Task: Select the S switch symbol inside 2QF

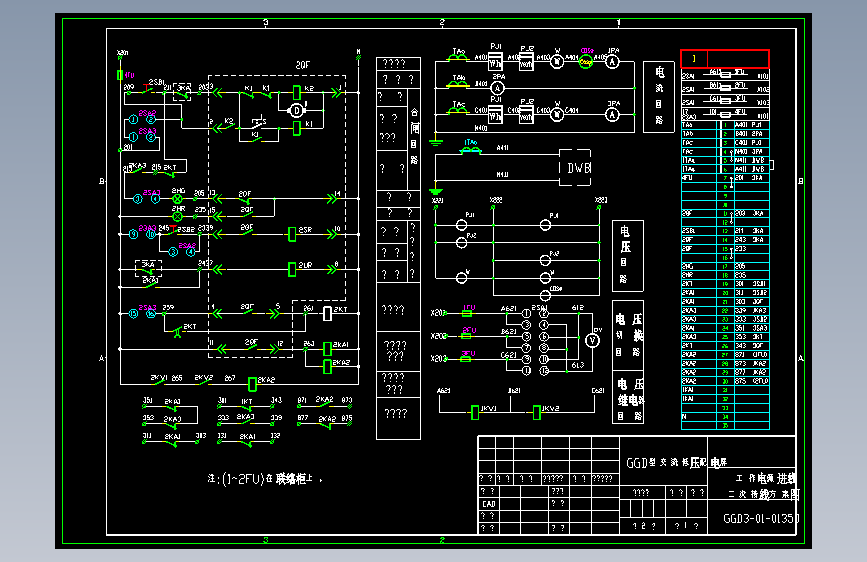Action: [258, 121]
